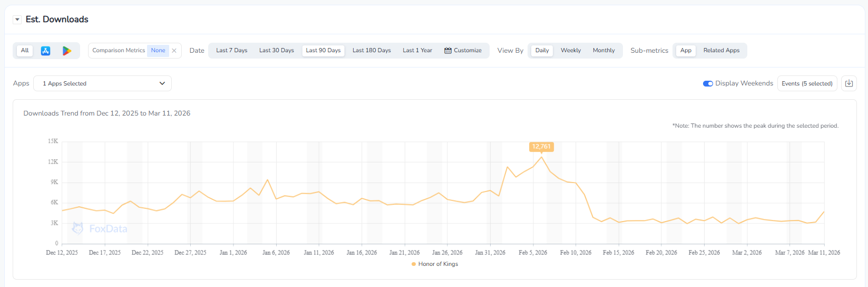Click the download chart data icon

point(849,83)
